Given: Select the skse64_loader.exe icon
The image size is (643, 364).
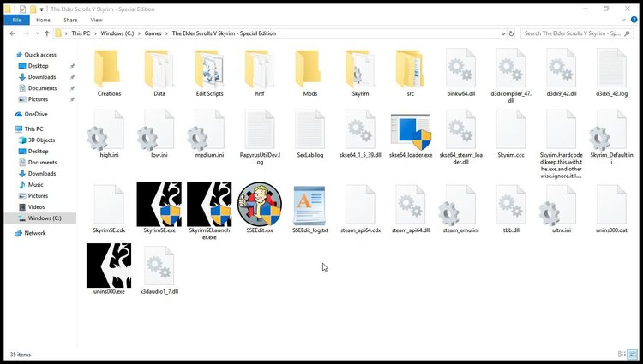Looking at the screenshot, I should [411, 132].
